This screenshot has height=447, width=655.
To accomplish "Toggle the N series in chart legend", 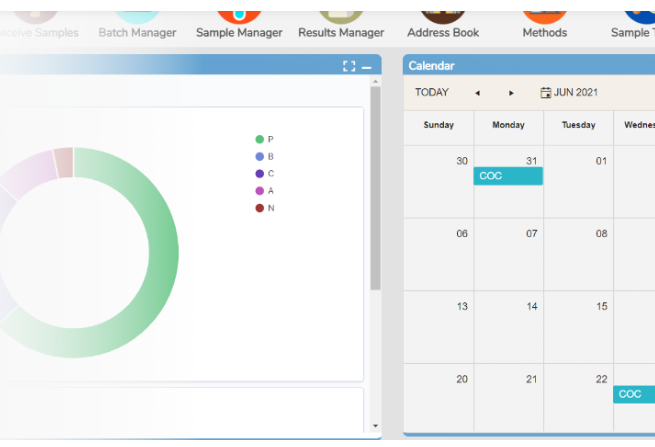I will pos(264,208).
